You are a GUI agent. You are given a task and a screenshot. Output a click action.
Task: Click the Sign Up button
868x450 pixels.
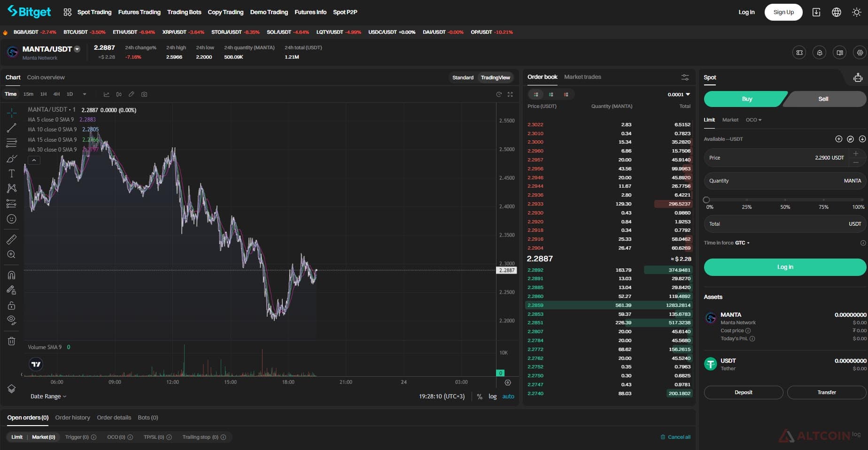pos(783,12)
